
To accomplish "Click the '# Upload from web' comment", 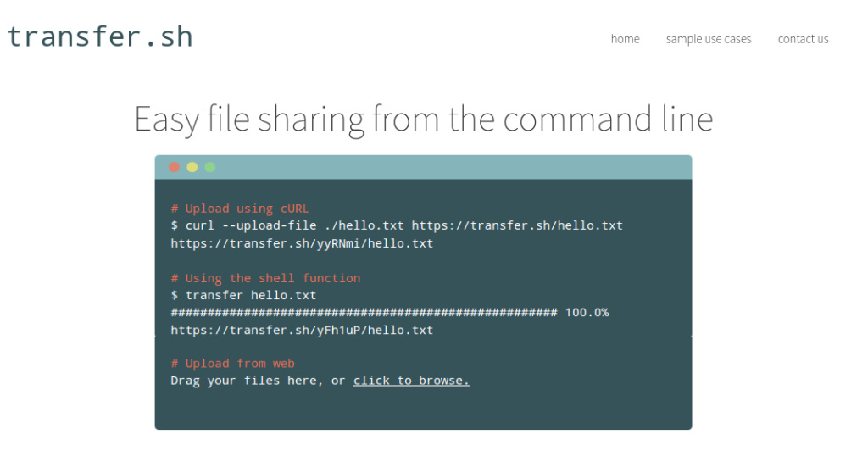I will [232, 364].
